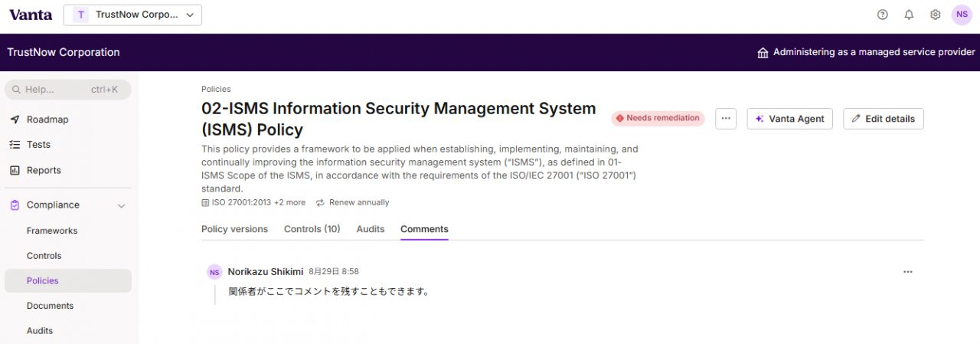Switch to the Audits tab
This screenshot has height=344, width=980.
pos(371,229)
